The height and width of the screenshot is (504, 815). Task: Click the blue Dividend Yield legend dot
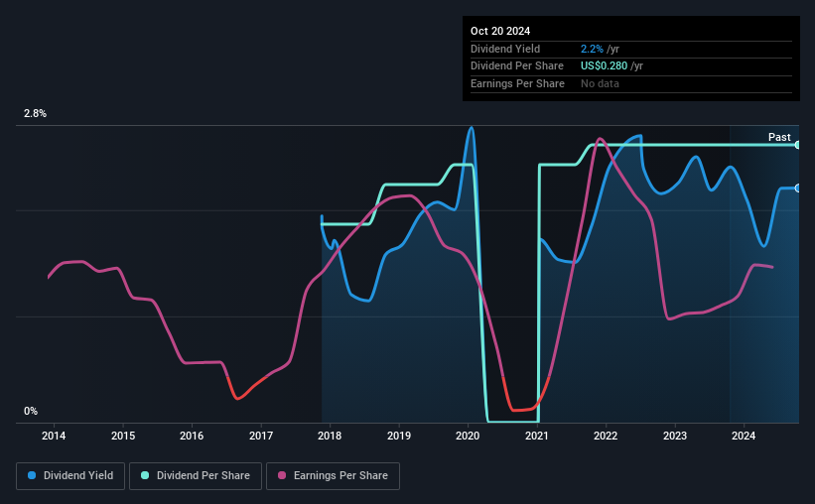point(32,475)
